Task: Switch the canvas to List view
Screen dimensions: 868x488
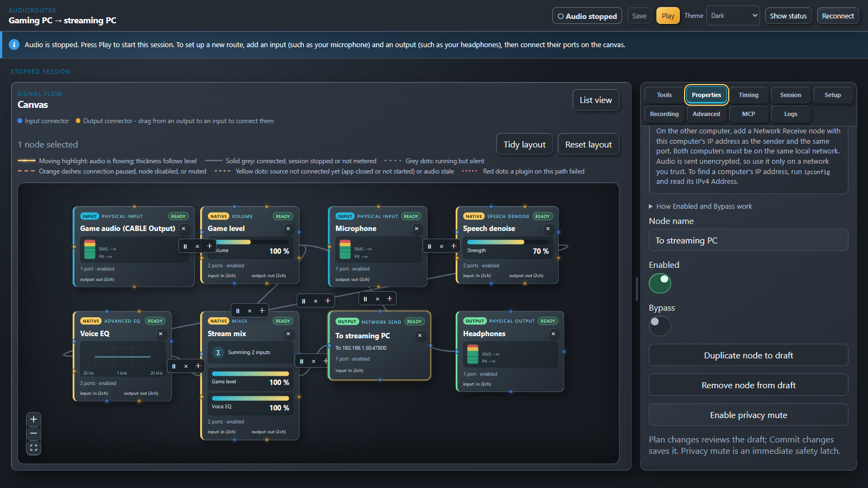Action: click(x=596, y=100)
